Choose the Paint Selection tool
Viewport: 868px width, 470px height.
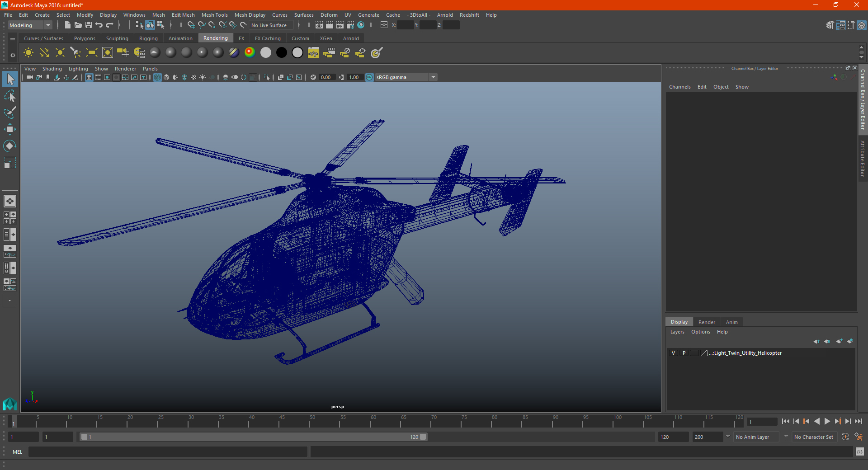pyautogui.click(x=10, y=113)
